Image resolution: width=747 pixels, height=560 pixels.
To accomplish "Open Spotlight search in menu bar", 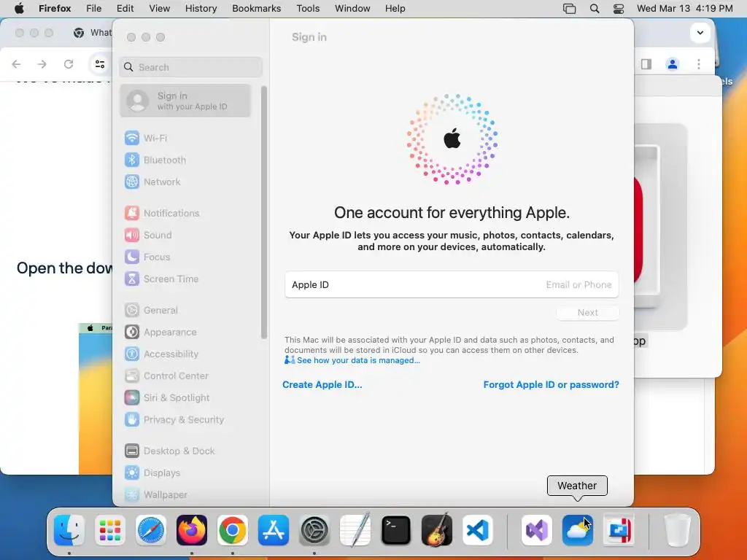I will coord(595,9).
